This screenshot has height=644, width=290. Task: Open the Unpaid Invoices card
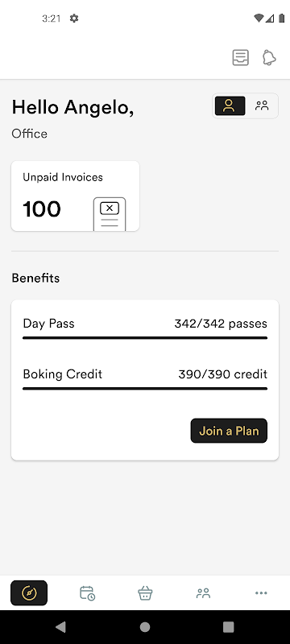[75, 196]
